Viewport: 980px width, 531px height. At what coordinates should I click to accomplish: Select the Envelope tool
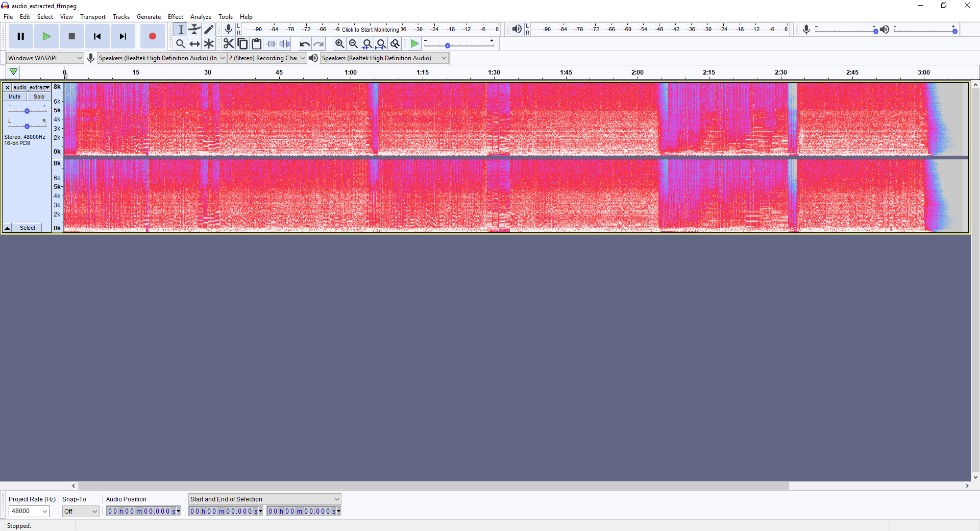click(x=194, y=30)
